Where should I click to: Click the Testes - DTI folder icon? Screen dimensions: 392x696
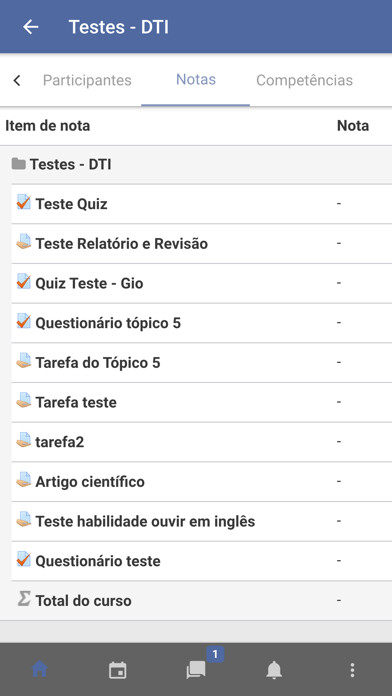(x=19, y=164)
